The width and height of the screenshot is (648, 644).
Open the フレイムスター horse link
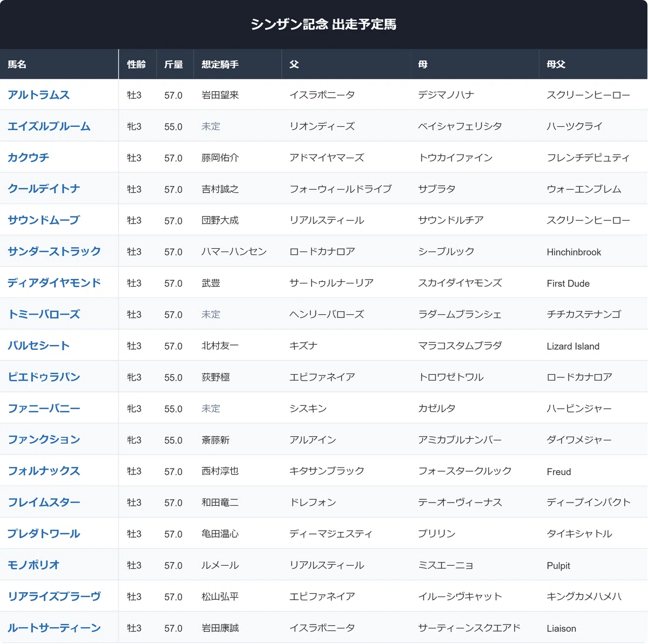tap(44, 502)
